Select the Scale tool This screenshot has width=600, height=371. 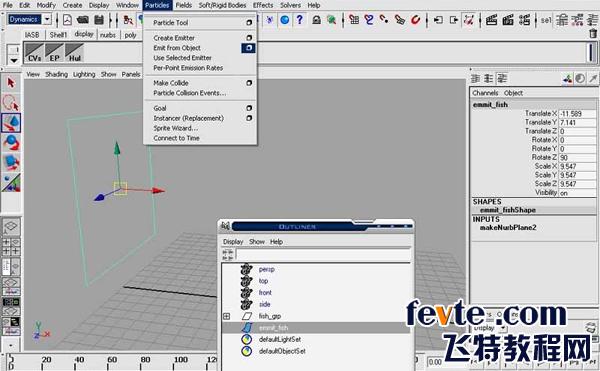[11, 163]
